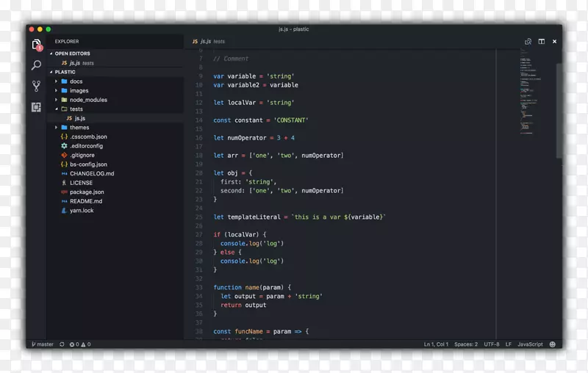
Task: Collapse the Open Editors section
Action: pos(51,54)
